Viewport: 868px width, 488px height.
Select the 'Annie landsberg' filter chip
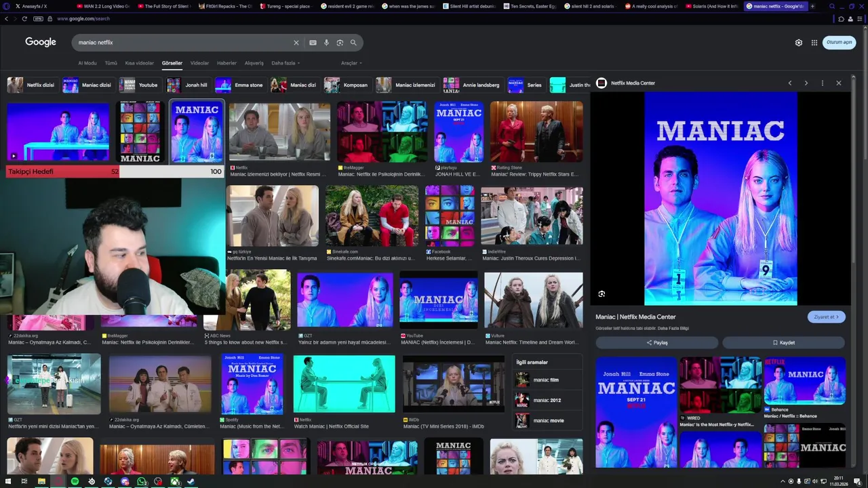[x=473, y=85]
